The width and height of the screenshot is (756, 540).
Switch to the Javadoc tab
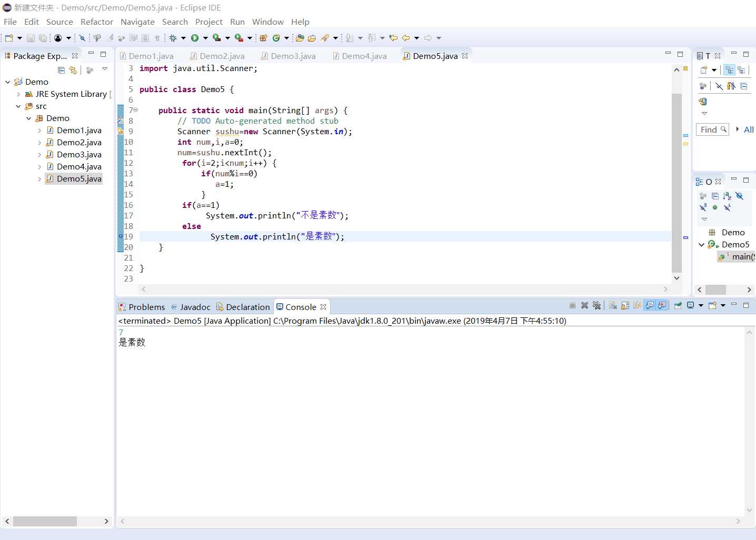click(x=190, y=307)
